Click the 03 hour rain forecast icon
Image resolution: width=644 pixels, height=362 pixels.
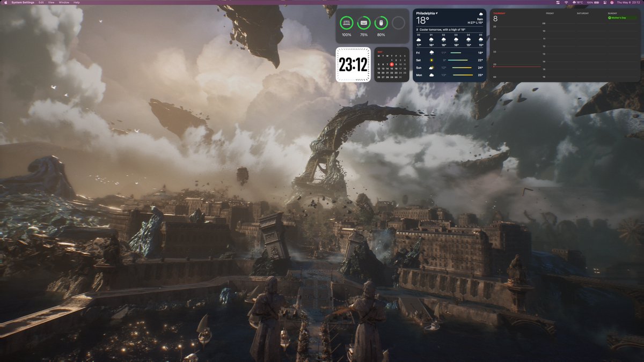pos(456,40)
